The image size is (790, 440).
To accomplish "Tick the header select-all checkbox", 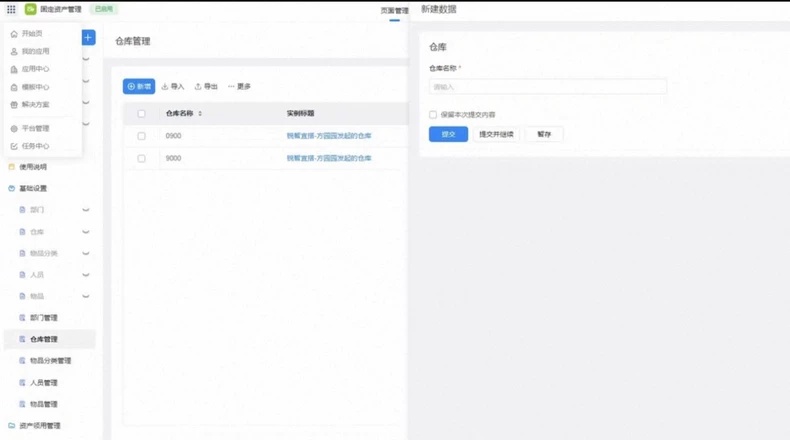I will [x=142, y=113].
